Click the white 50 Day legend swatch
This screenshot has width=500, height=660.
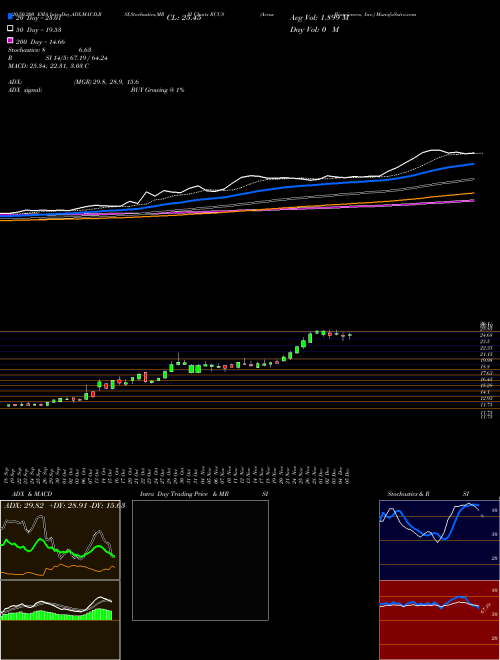tap(10, 29)
